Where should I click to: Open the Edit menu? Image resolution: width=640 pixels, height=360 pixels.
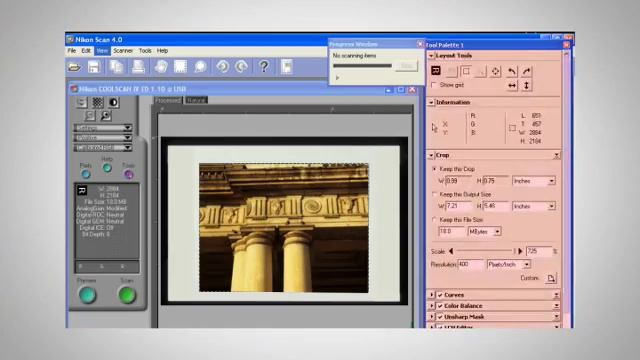pos(86,51)
